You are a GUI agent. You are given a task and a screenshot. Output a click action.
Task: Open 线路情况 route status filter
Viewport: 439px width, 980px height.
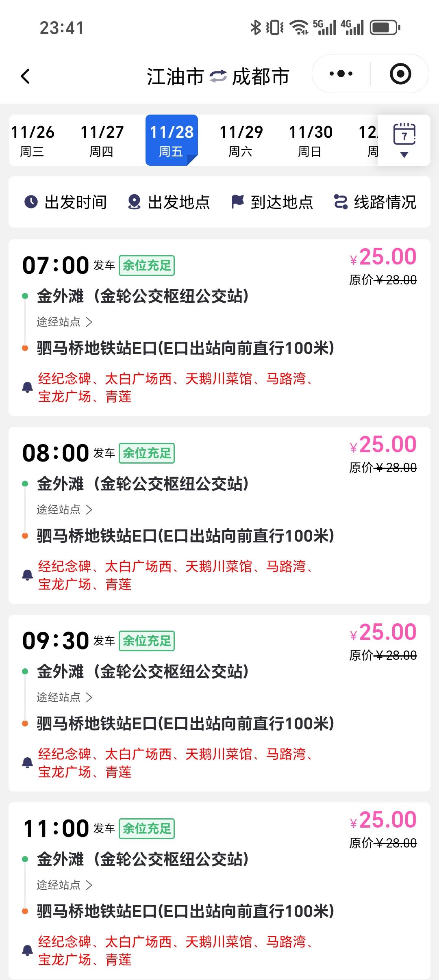pyautogui.click(x=375, y=202)
